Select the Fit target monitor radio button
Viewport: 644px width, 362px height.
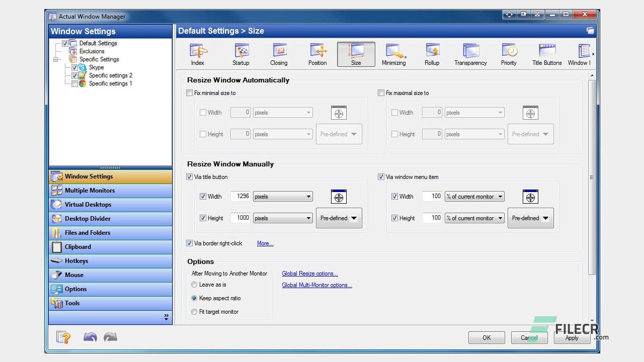point(194,312)
